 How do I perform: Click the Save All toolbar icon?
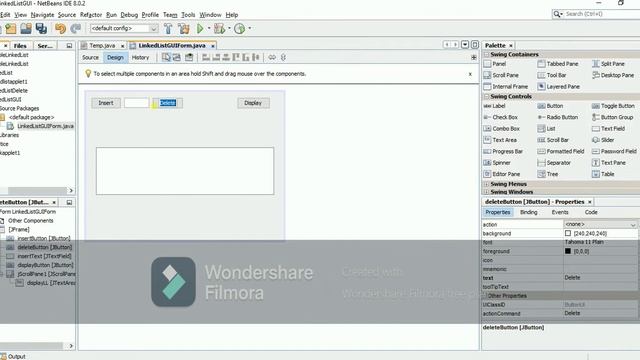pyautogui.click(x=41, y=28)
